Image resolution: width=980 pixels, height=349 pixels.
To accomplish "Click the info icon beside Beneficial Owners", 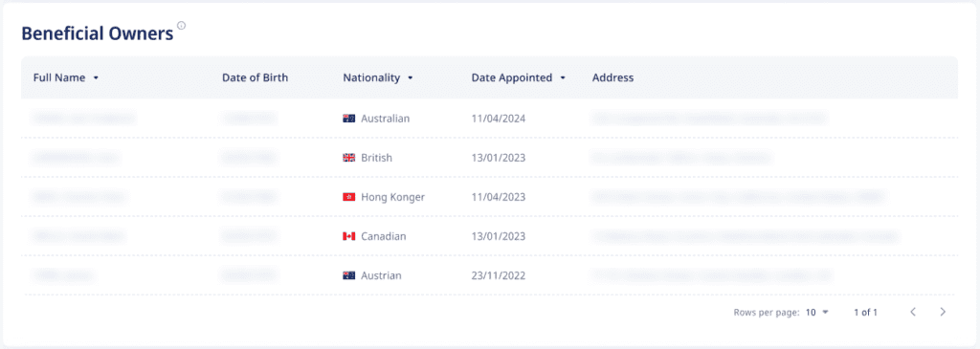I will point(181,26).
